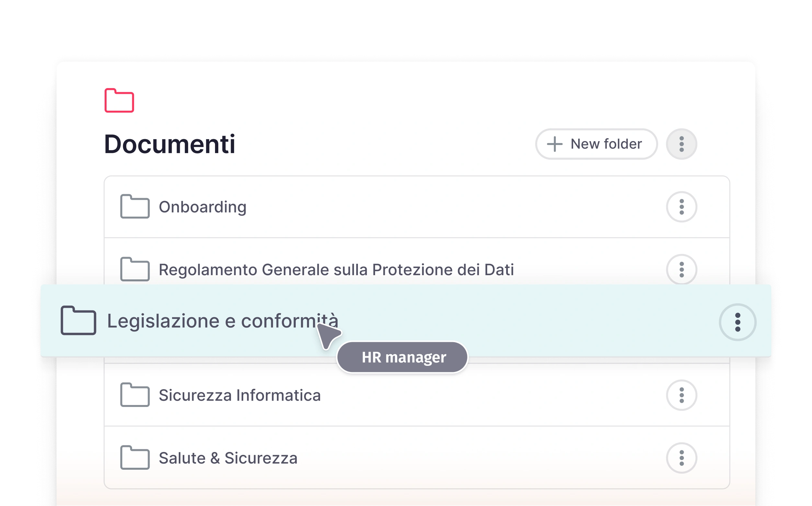This screenshot has width=812, height=506.
Task: Open the Salute & Sicurezza three-dot menu
Action: pyautogui.click(x=681, y=458)
